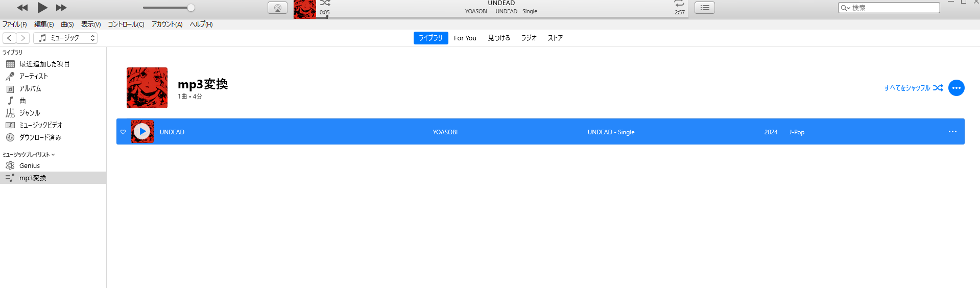Open the Up Next list button
Image resolution: width=980 pixels, height=288 pixels.
tap(705, 8)
